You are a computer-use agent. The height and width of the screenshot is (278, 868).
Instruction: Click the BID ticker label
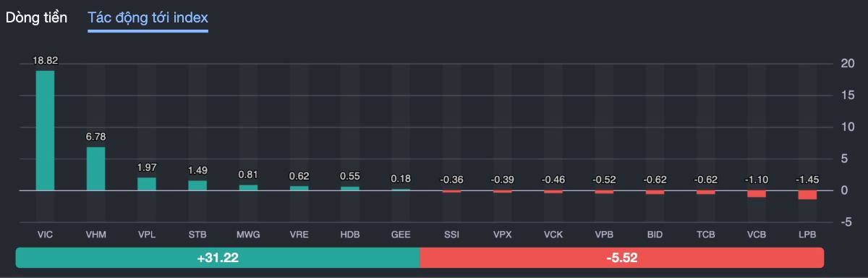coord(655,235)
